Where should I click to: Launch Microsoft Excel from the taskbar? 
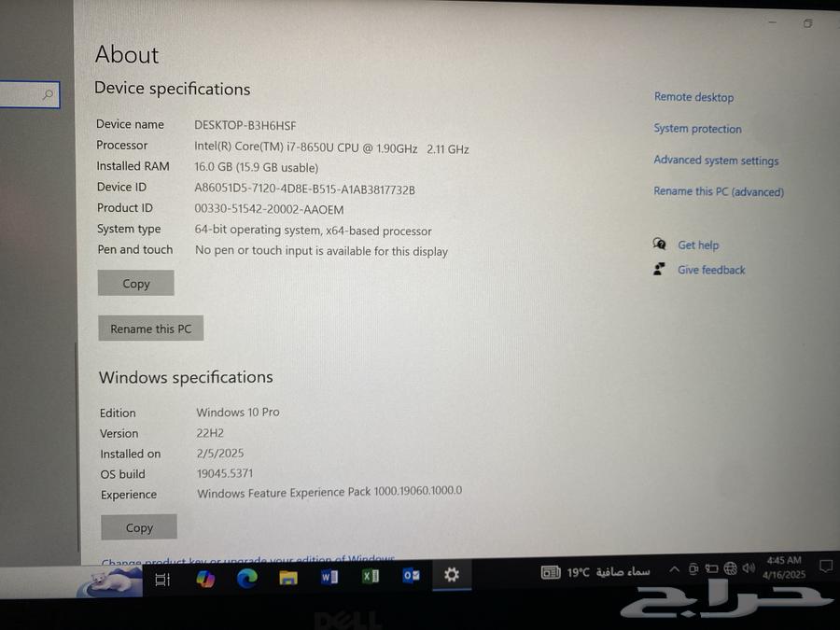pyautogui.click(x=371, y=576)
